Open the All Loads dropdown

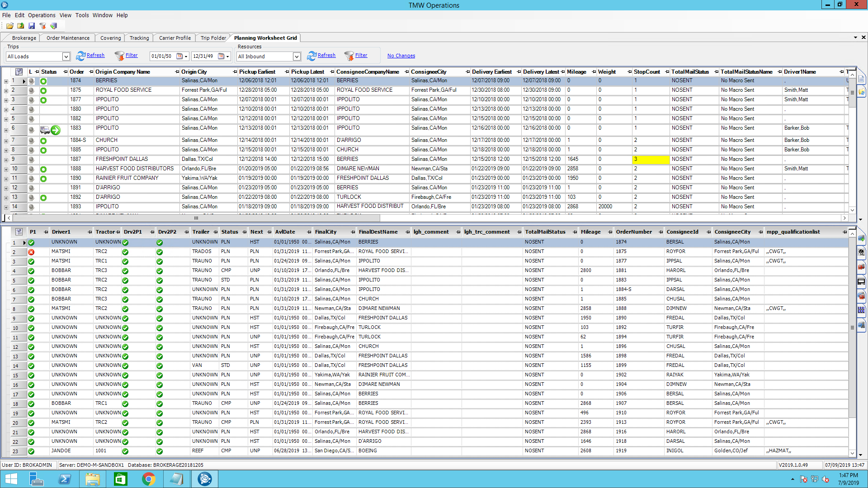(x=66, y=56)
